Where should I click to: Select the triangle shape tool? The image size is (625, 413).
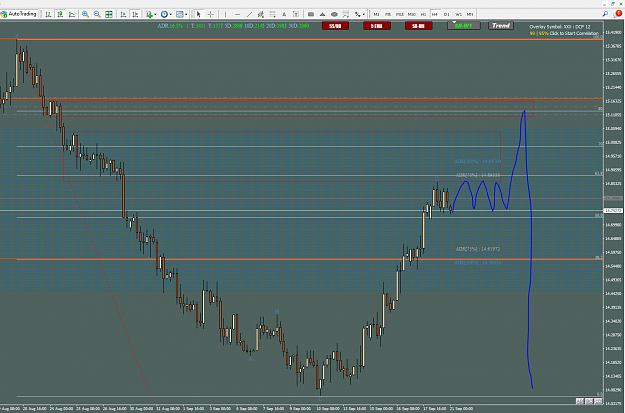(x=322, y=14)
